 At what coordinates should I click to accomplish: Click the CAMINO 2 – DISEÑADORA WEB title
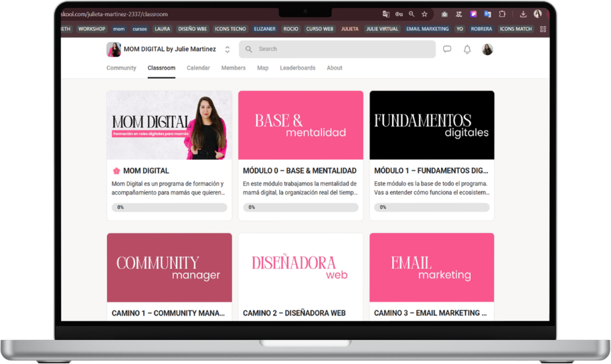click(294, 313)
